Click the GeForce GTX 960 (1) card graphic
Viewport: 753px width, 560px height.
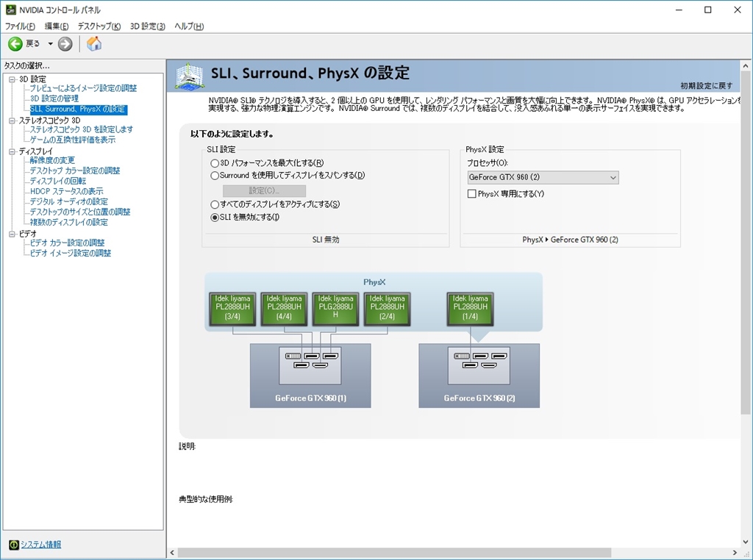tap(310, 376)
